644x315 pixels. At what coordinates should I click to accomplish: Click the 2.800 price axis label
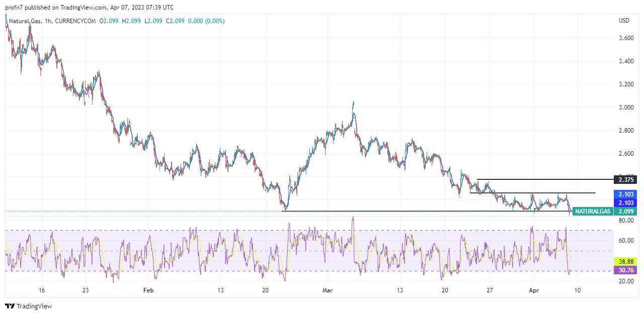626,131
